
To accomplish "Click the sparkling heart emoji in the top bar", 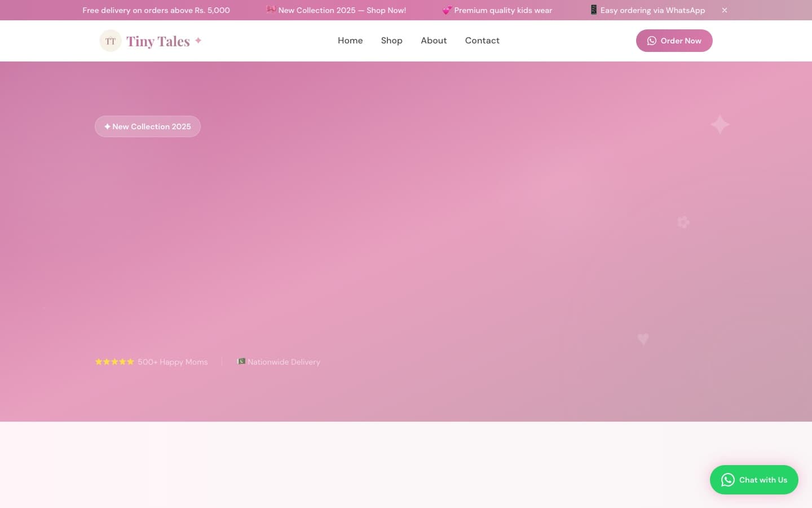I will click(x=447, y=10).
